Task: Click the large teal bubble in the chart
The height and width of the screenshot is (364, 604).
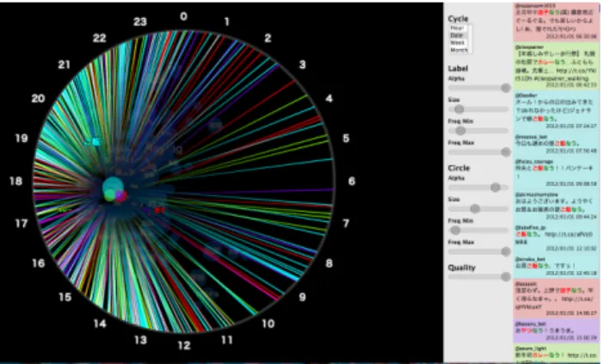Action: click(114, 187)
